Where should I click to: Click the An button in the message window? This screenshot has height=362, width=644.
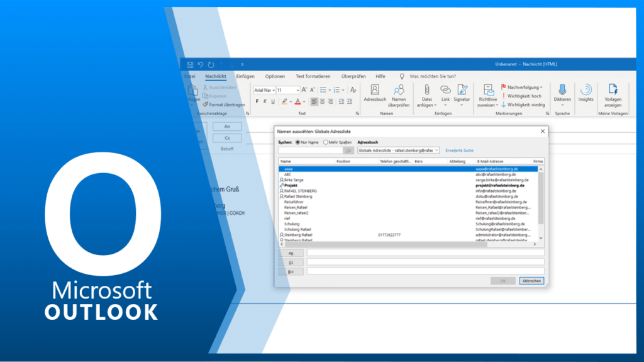pos(227,127)
